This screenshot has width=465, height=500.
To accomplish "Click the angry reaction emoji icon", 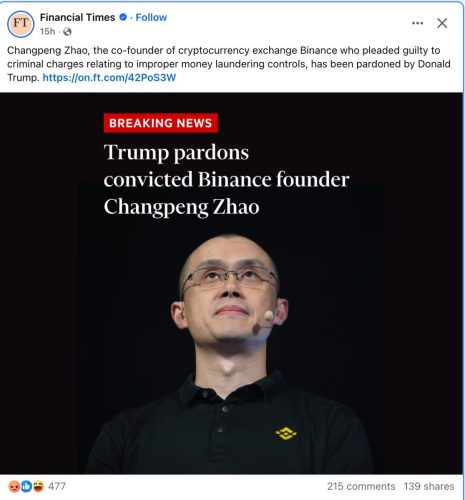I will point(14,486).
